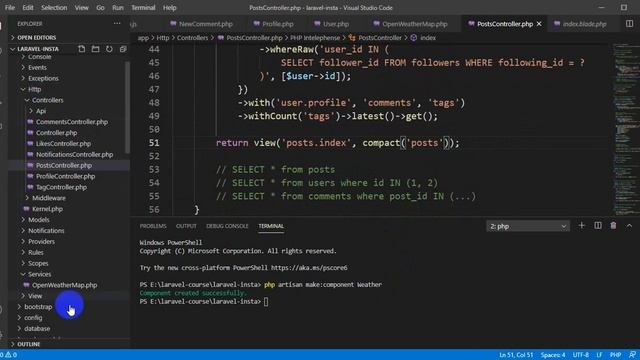Split the editor to the right
This screenshot has width=640, height=360.
point(629,24)
